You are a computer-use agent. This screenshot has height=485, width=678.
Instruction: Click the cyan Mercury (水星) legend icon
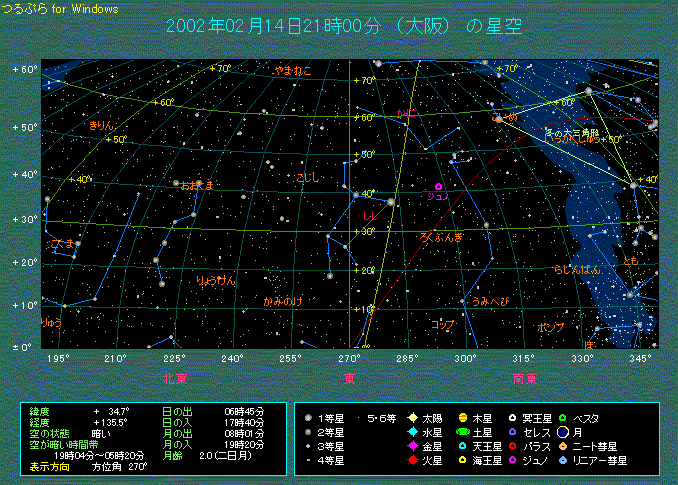(x=411, y=432)
